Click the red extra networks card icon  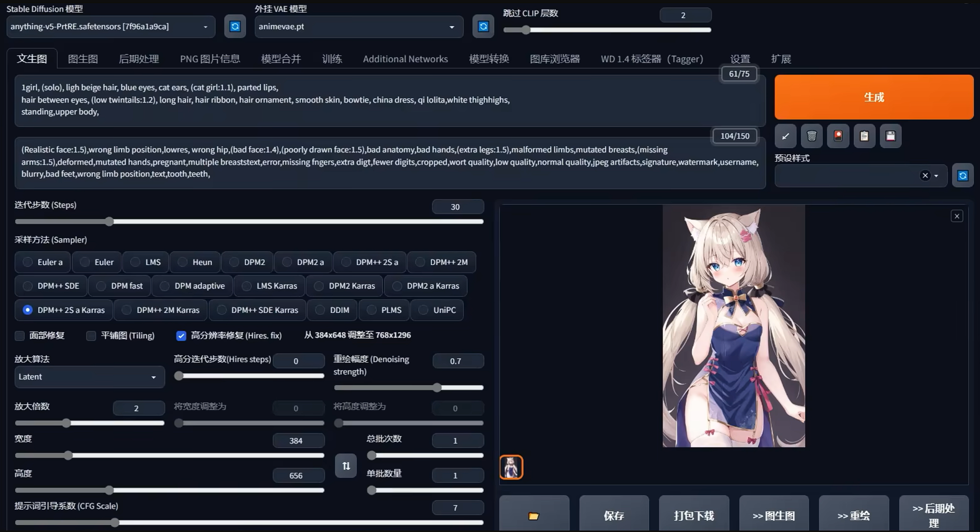click(x=838, y=136)
